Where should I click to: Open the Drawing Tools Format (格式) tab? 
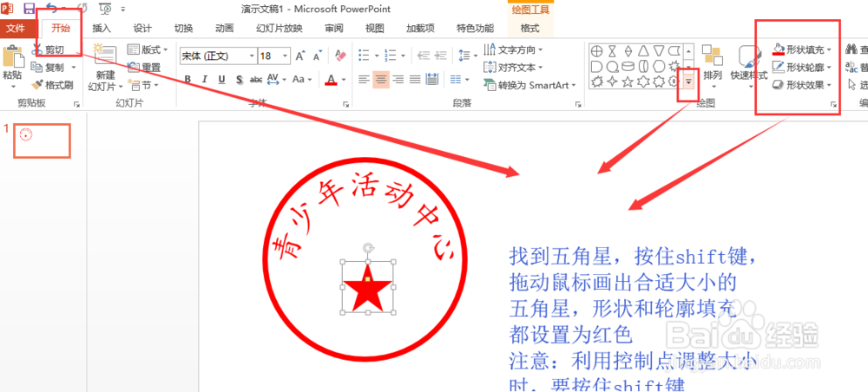[529, 29]
